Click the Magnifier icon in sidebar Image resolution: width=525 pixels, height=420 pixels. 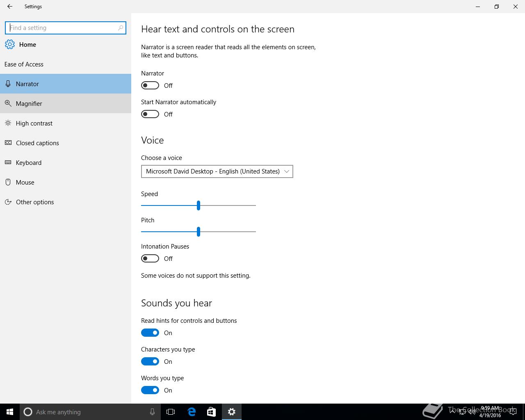tap(8, 103)
